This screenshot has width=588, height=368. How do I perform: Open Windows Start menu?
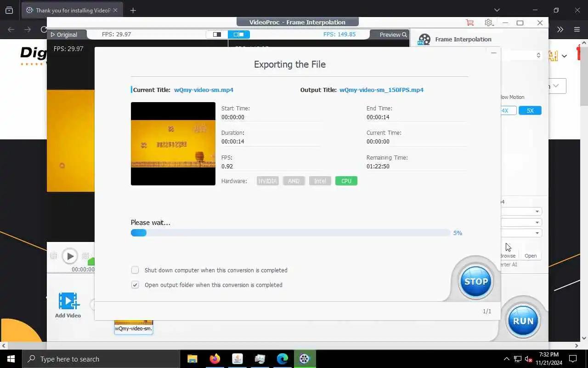(11, 359)
